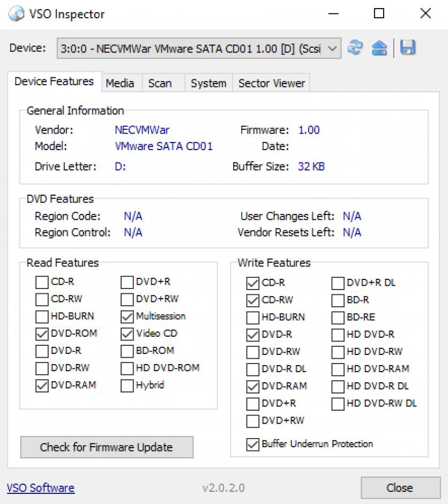Toggle DVD-RW in Write Features

click(253, 352)
